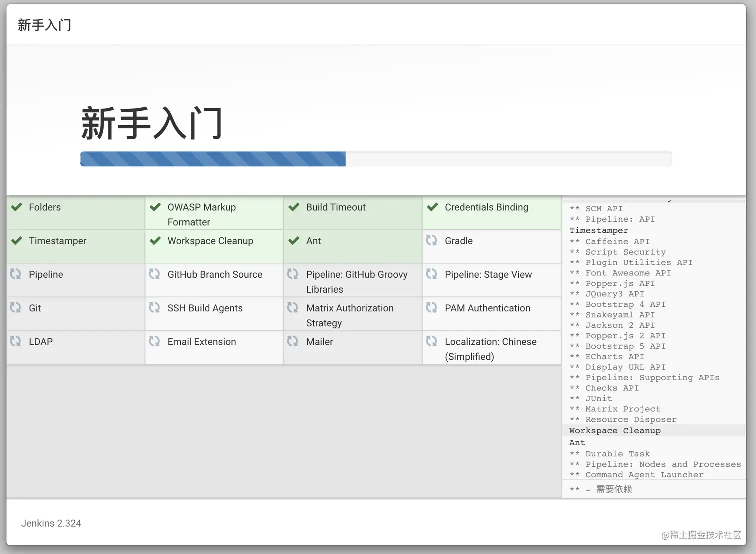Click '** SCM API' log line
Image resolution: width=756 pixels, height=554 pixels.
[x=596, y=209]
